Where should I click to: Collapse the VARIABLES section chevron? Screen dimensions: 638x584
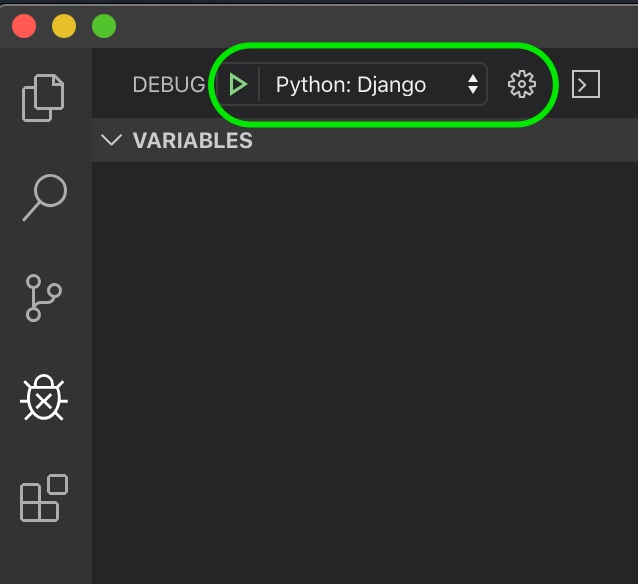click(111, 140)
